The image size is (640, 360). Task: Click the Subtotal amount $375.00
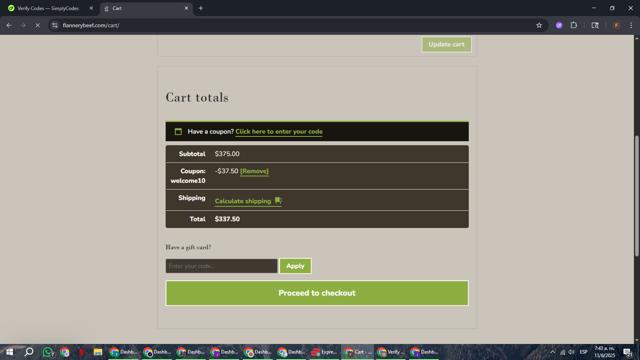[x=227, y=154]
